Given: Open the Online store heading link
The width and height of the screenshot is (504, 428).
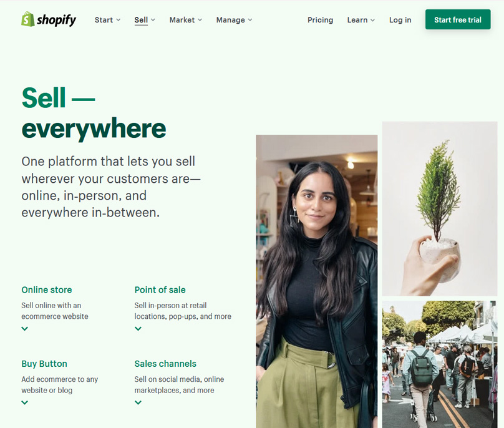Looking at the screenshot, I should [x=47, y=289].
